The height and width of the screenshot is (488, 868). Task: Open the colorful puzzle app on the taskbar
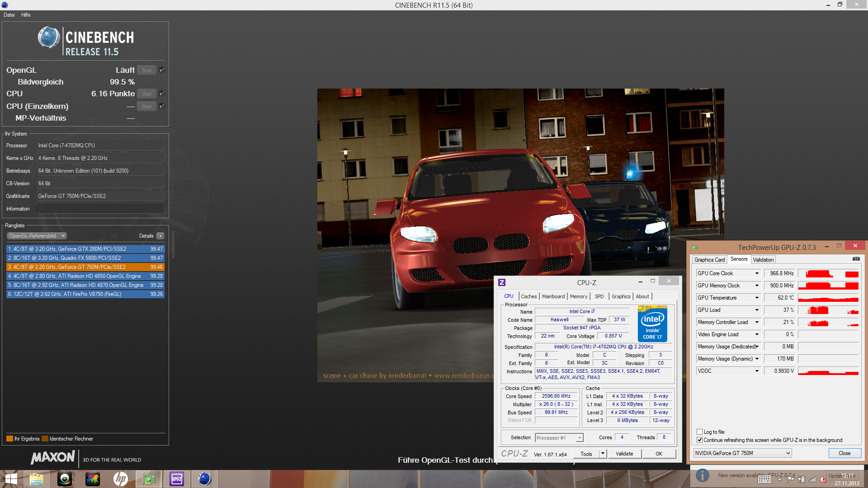pos(93,479)
